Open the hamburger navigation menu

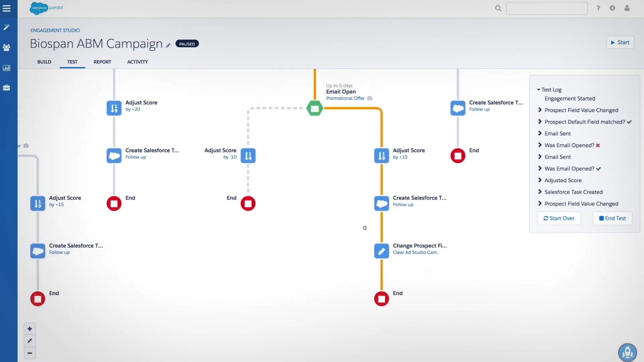[6, 8]
